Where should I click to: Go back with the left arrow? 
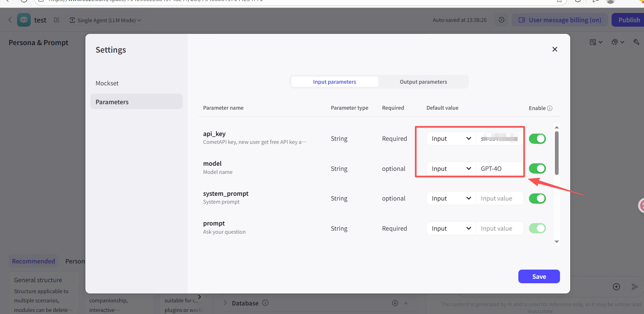(x=10, y=20)
